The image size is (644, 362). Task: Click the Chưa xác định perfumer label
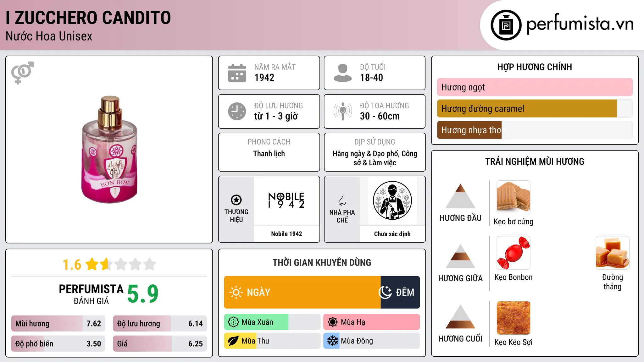pos(392,234)
